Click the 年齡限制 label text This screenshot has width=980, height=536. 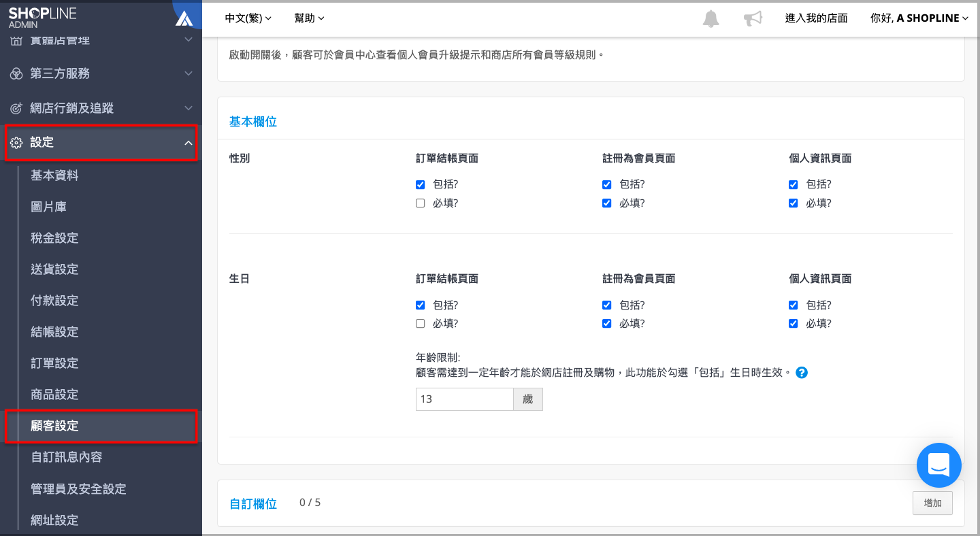(438, 357)
